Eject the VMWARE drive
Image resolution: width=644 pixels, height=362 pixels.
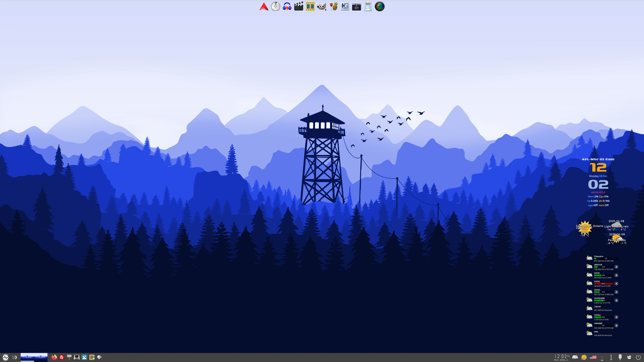pyautogui.click(x=616, y=325)
